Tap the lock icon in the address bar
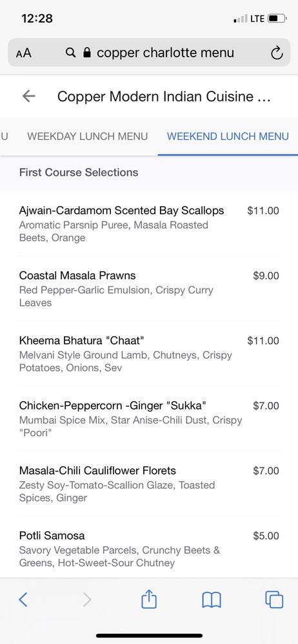This screenshot has height=644, width=298. click(x=87, y=52)
